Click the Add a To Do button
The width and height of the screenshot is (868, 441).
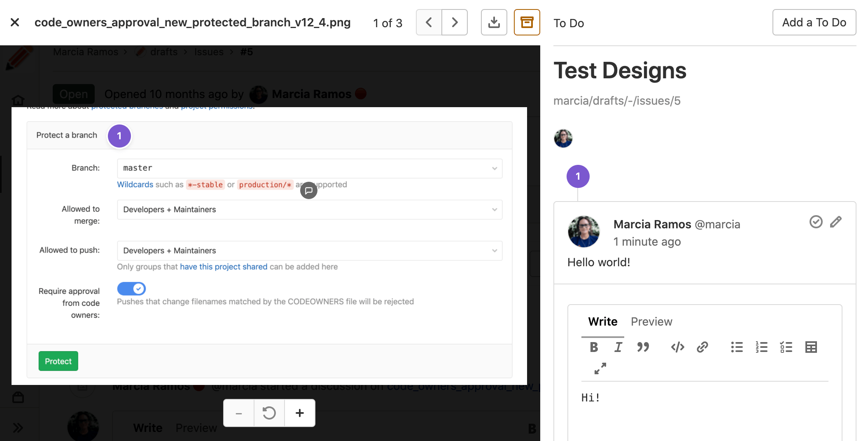tap(814, 22)
